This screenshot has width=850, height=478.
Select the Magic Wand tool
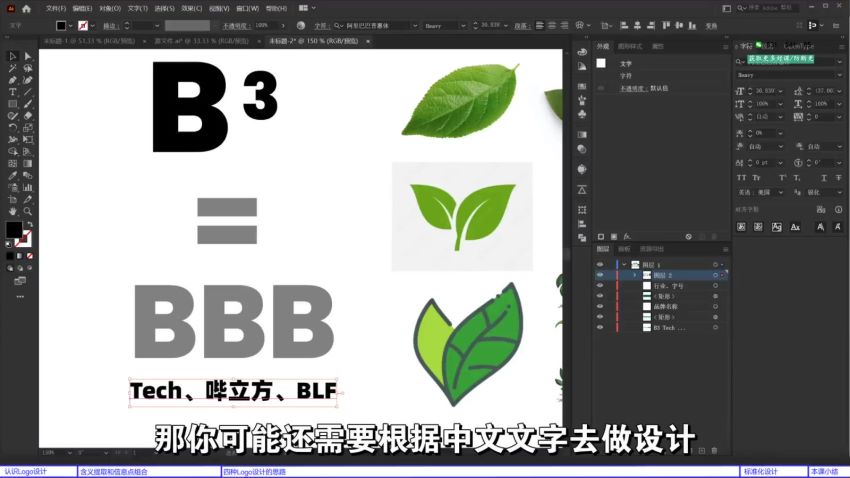tap(13, 68)
